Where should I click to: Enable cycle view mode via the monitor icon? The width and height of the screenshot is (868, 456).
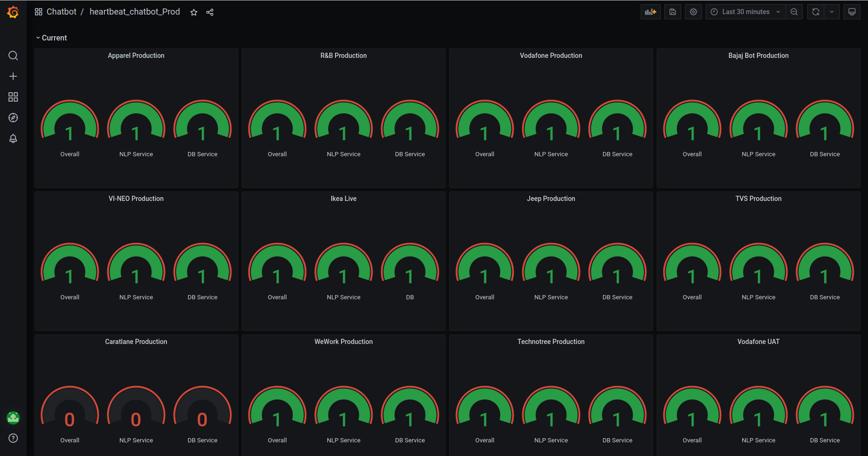[852, 12]
